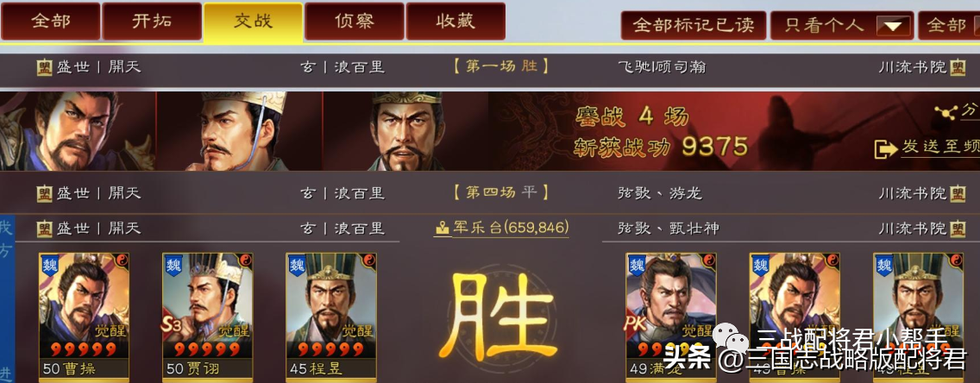Click the share icon beside 分
Viewport: 980px width, 383px height.
(945, 112)
